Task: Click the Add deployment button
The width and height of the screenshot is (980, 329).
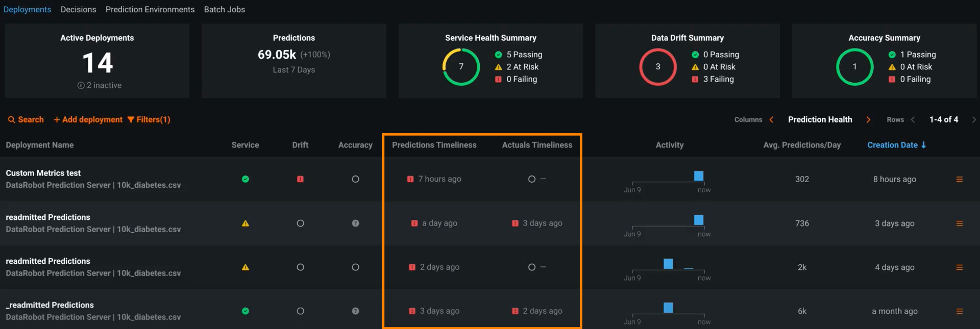Action: click(88, 120)
